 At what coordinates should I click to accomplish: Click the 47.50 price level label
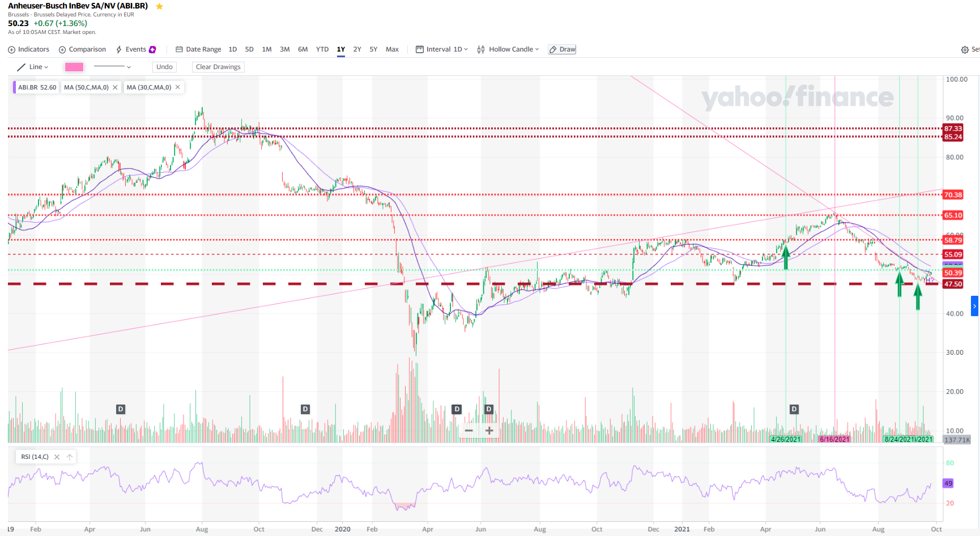point(953,284)
